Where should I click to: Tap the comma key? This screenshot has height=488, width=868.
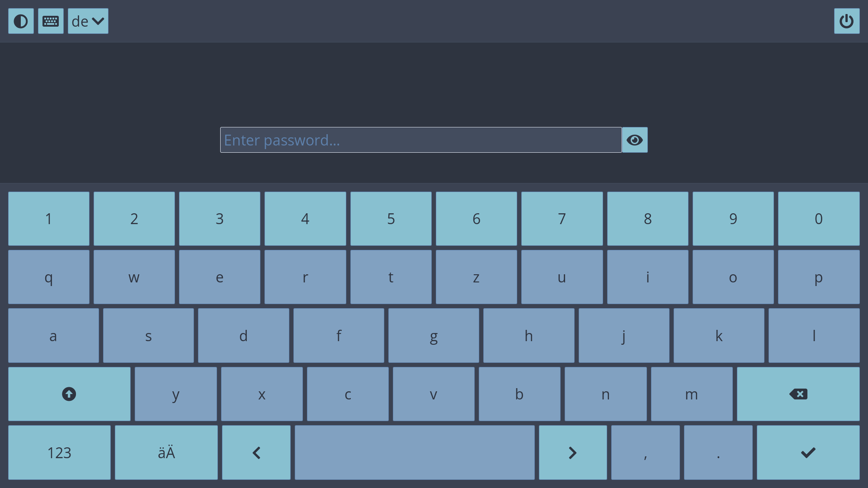click(x=645, y=452)
